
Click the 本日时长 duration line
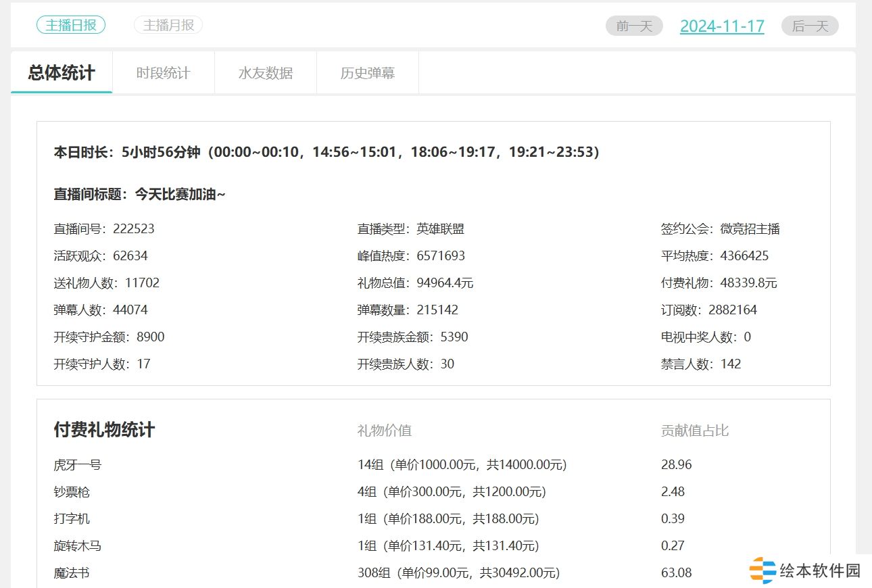[326, 152]
